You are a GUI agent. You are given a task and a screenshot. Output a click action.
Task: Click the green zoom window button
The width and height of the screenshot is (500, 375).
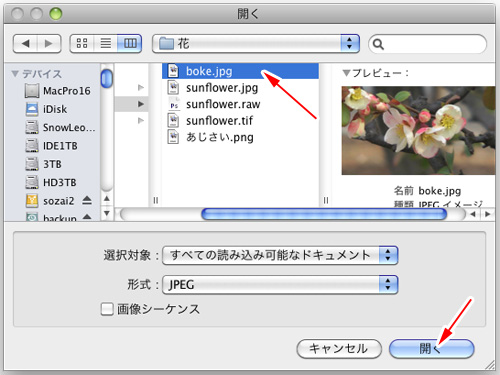(56, 14)
